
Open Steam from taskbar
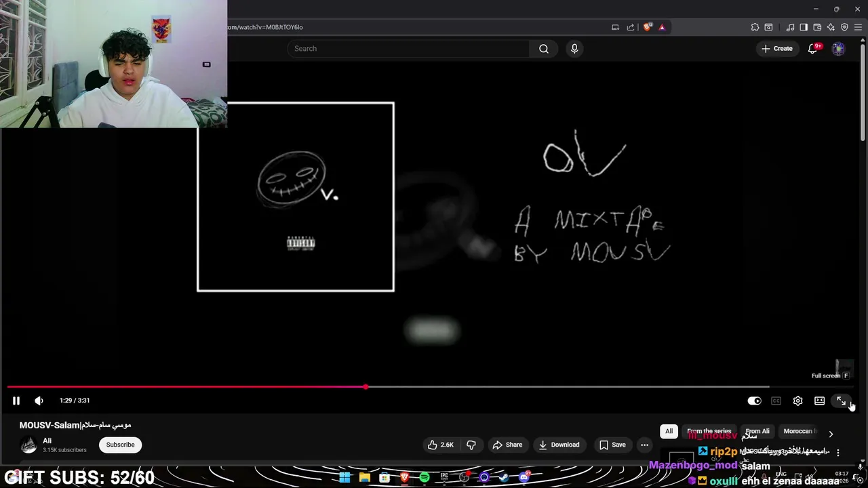point(504,477)
